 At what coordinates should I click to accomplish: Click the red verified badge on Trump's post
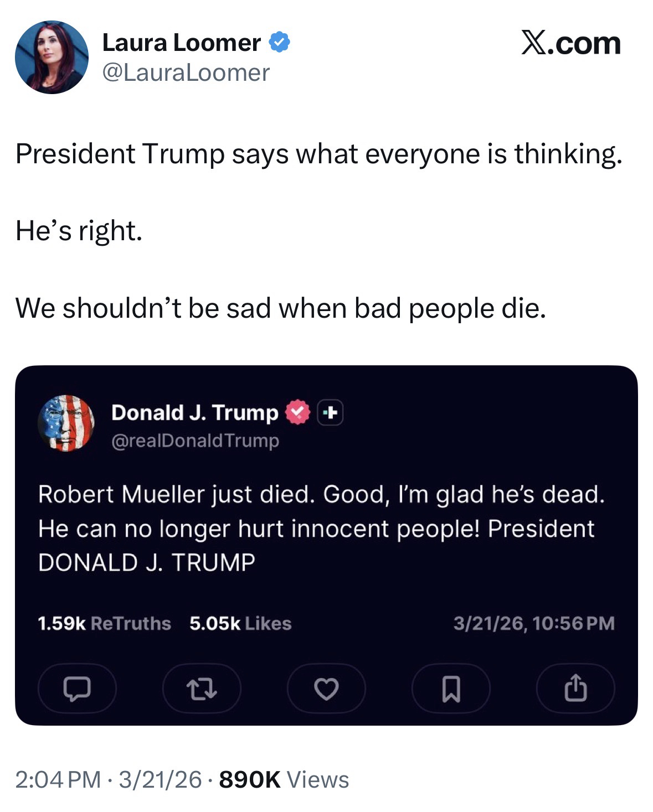tap(297, 412)
